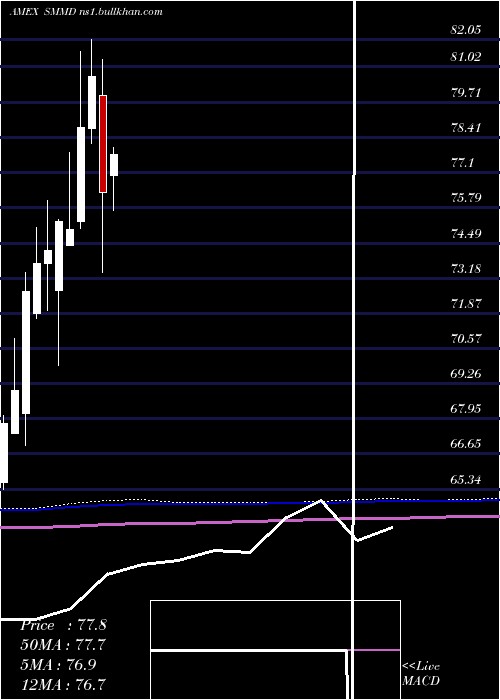500x700 pixels.
Task: Click the 71.87 price axis label
Action: [466, 304]
